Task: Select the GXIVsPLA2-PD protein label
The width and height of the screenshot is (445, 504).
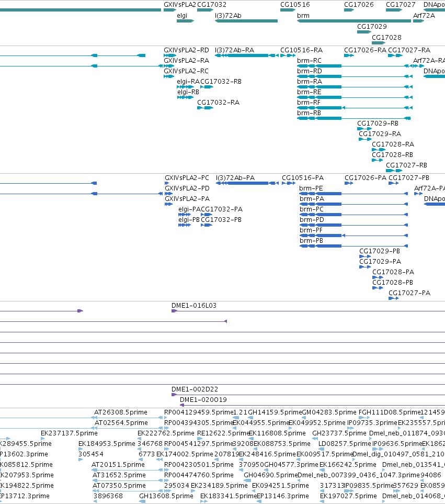Action: tap(187, 188)
